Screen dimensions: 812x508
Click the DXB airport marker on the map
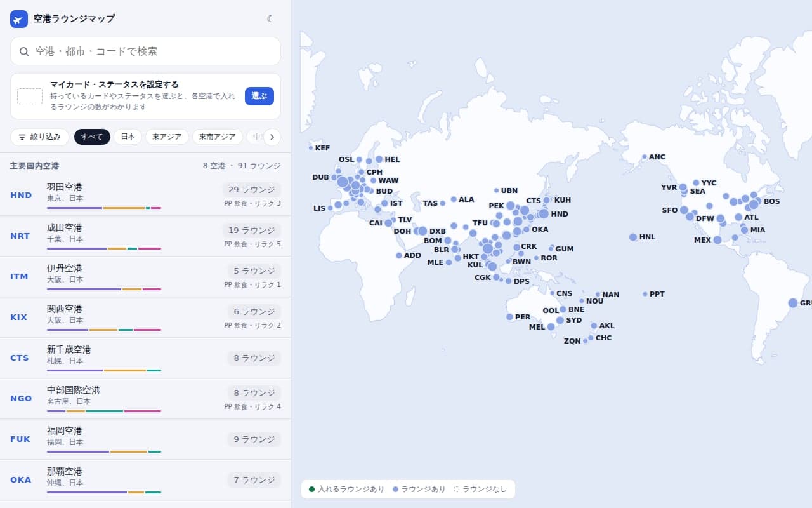422,231
